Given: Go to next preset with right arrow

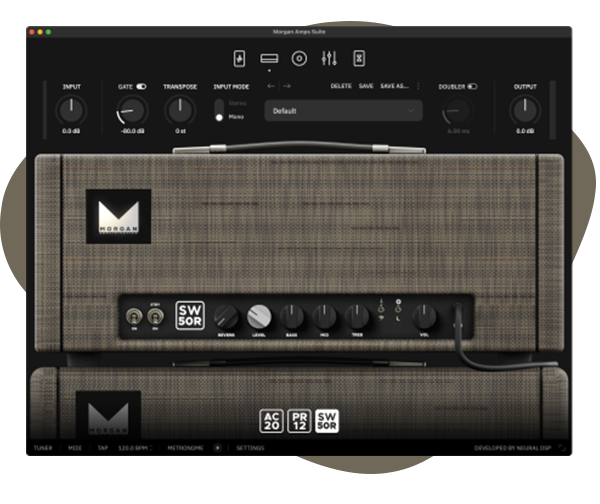Looking at the screenshot, I should 287,86.
